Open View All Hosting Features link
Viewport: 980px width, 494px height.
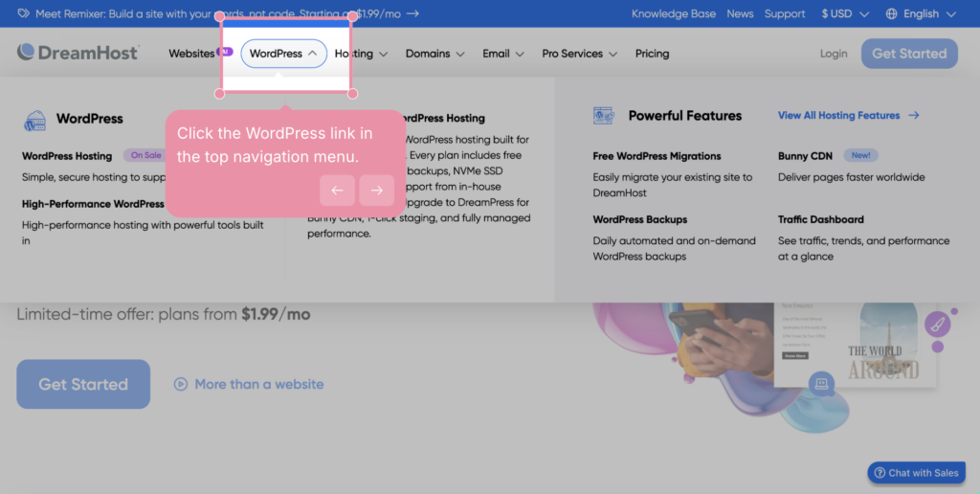[838, 115]
